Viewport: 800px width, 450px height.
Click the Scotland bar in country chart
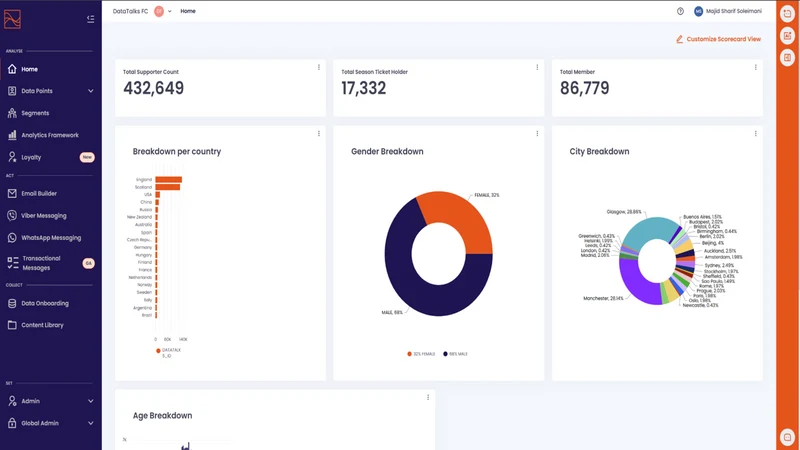tap(167, 187)
